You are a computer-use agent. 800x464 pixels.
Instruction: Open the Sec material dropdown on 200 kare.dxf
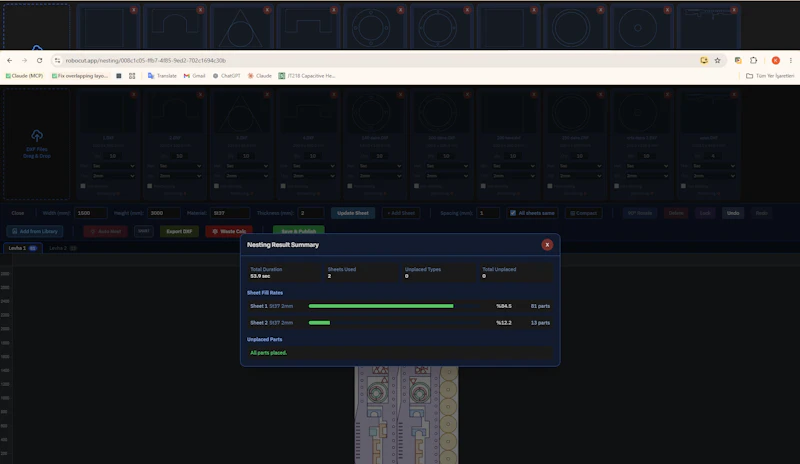click(514, 166)
